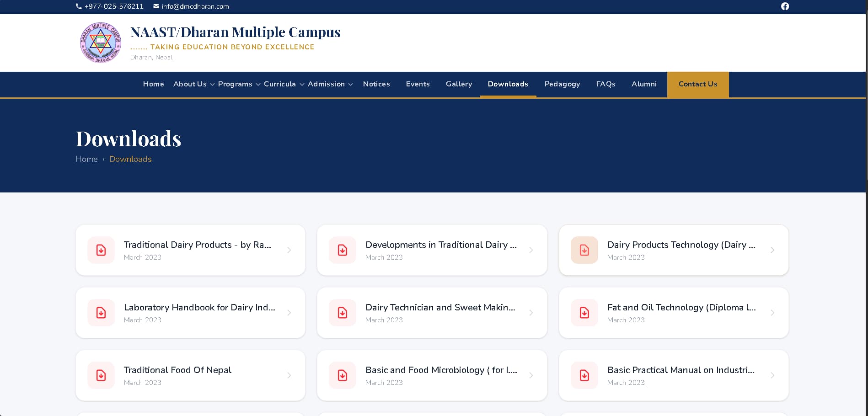Click the phone number +977-025-576211
Screen dimensions: 868x416
tap(114, 6)
